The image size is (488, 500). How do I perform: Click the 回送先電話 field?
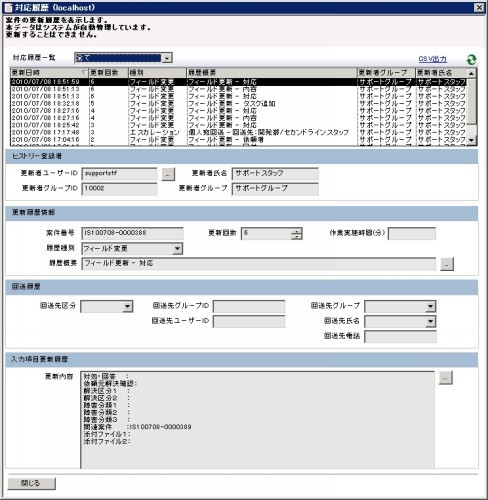coord(400,336)
